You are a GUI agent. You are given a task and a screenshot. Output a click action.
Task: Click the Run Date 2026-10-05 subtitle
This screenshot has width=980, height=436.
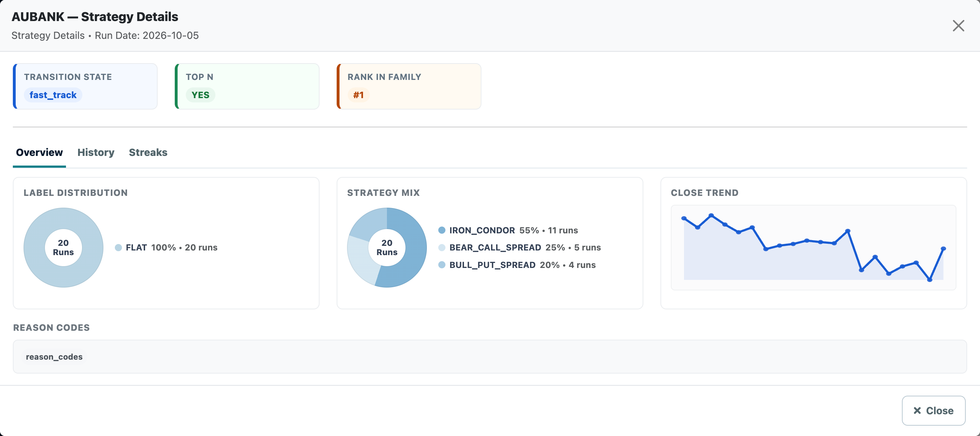(147, 35)
